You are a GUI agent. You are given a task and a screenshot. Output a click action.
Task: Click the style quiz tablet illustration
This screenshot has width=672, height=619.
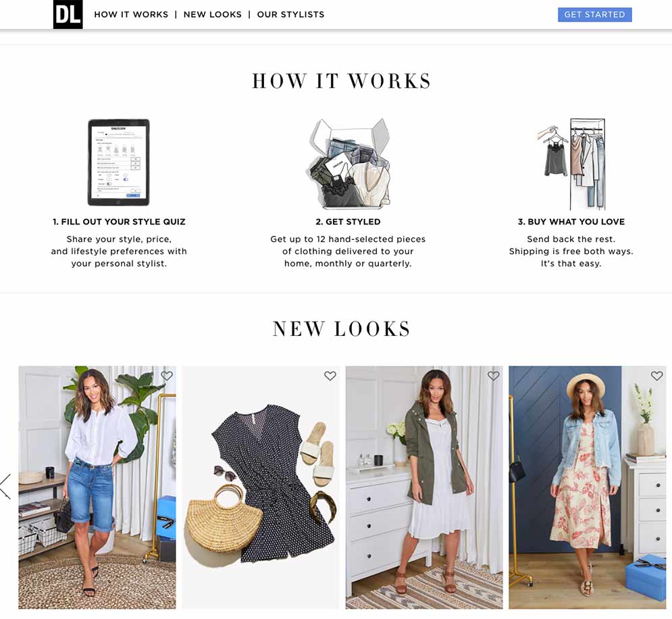119,162
